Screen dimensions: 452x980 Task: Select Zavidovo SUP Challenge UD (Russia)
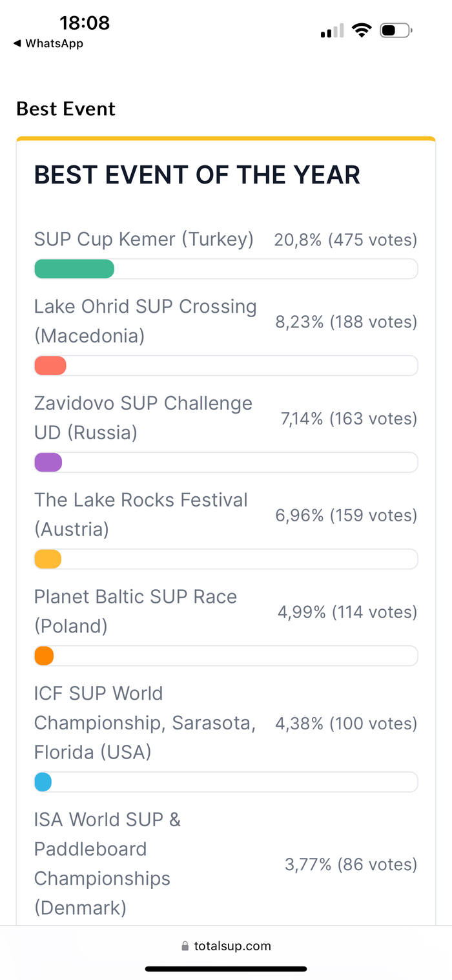pyautogui.click(x=143, y=418)
